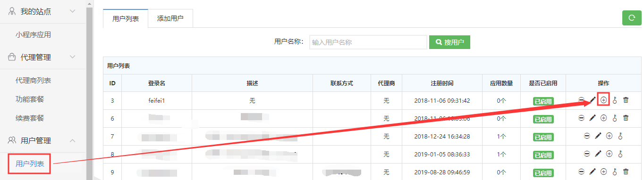
Task: Click the 描述 column header
Action: pos(252,83)
